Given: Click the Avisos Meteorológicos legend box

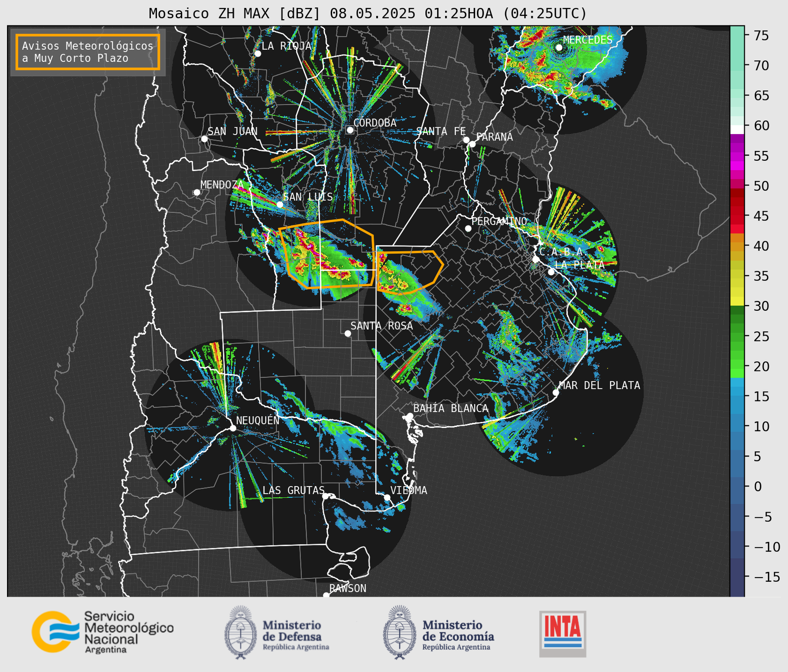Looking at the screenshot, I should coord(88,52).
